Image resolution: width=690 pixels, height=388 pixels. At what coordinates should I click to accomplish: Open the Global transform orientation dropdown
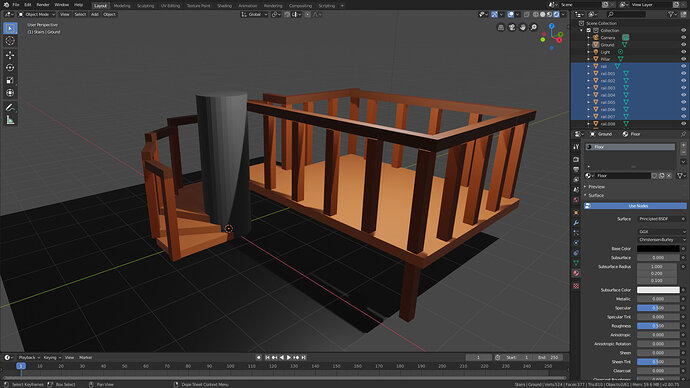pyautogui.click(x=254, y=15)
